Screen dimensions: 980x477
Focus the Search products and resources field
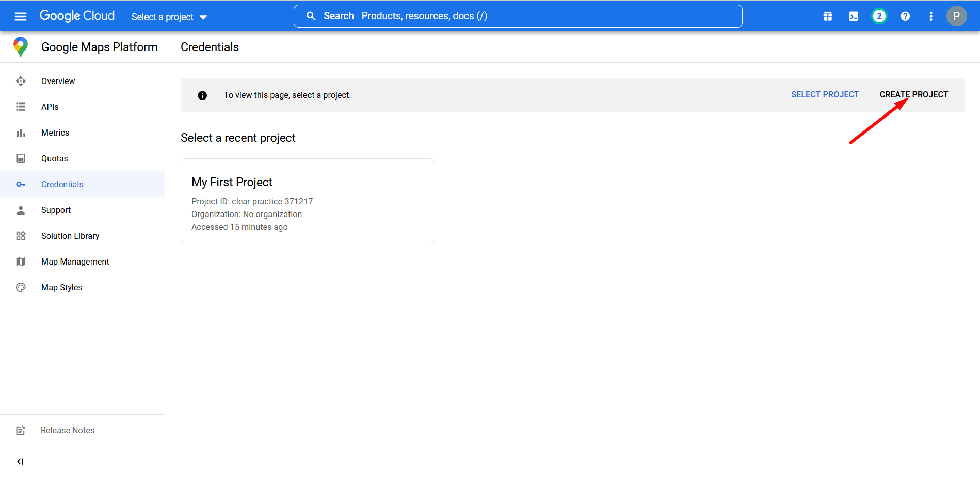tap(518, 16)
